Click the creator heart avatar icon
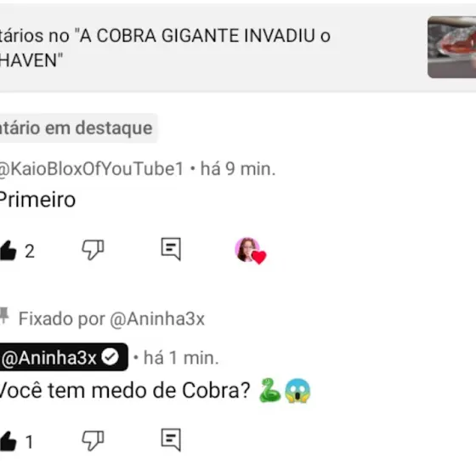This screenshot has width=476, height=476. [250, 251]
